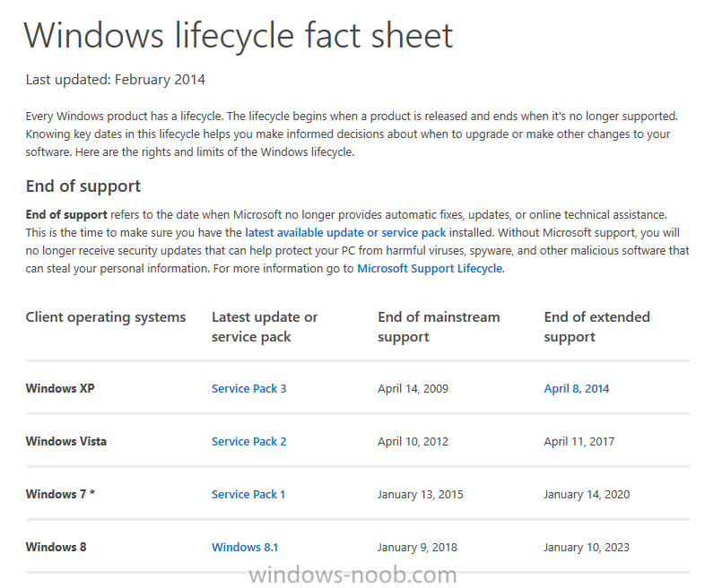This screenshot has width=705, height=588.
Task: Click the windows-noob.com watermark
Action: pyautogui.click(x=353, y=575)
